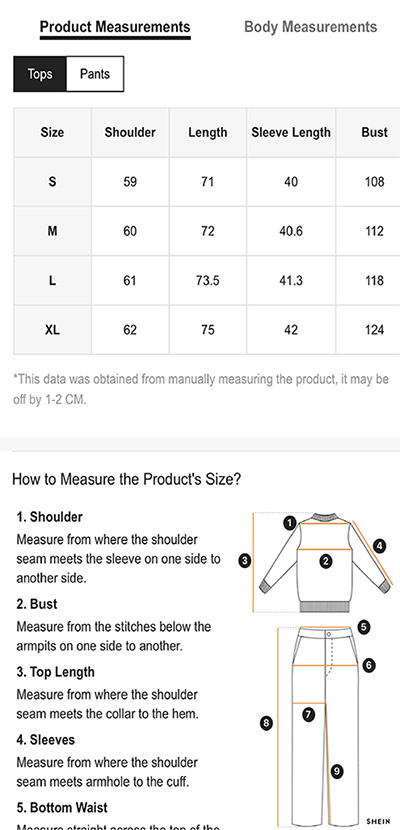Click the Size column header
Image resolution: width=400 pixels, height=830 pixels.
(52, 132)
